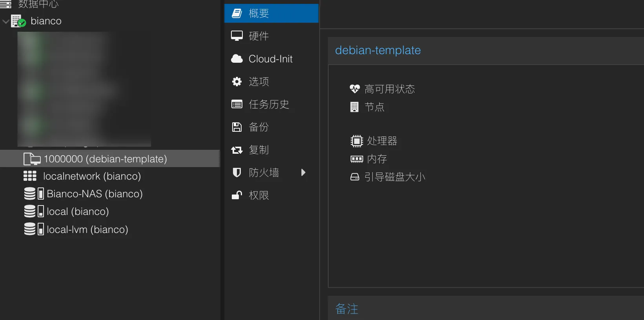Screen dimensions: 644x320
Task: Click the local (bianco) storage database icon
Action: click(x=30, y=211)
